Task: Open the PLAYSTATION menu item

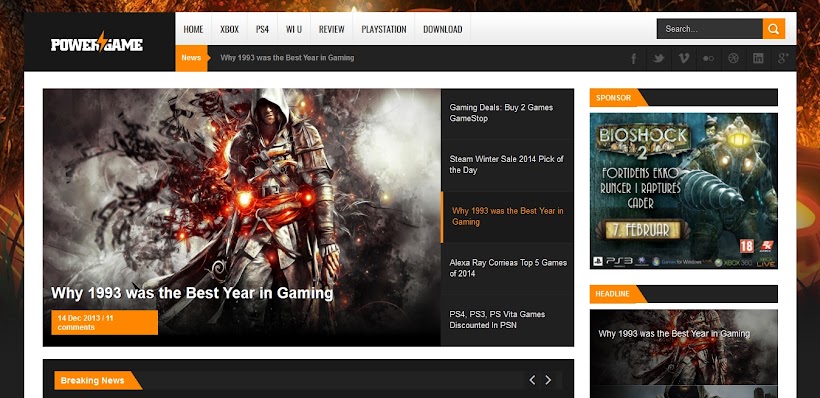Action: [x=384, y=29]
